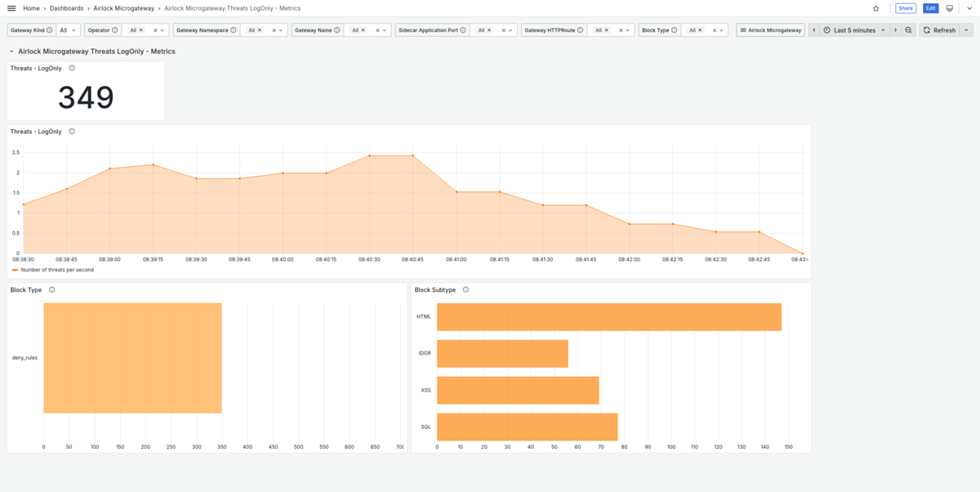Screen dimensions: 980x492
Task: Go to Dashboards in breadcrumb
Action: pyautogui.click(x=66, y=8)
